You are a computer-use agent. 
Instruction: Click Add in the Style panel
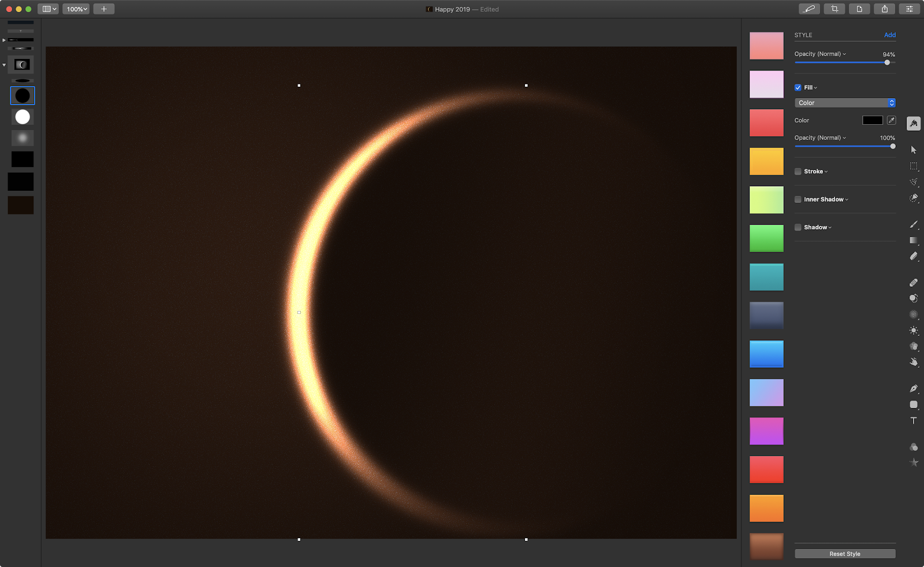click(890, 35)
